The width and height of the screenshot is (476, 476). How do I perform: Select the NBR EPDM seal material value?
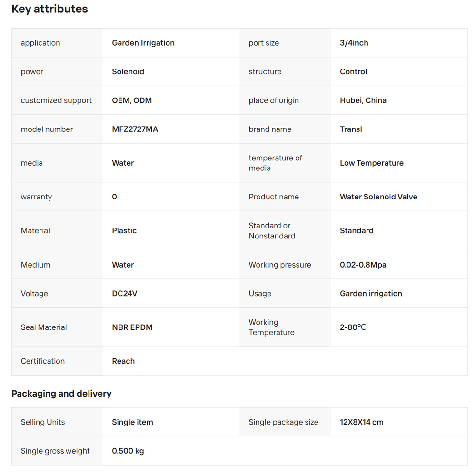[x=132, y=327]
